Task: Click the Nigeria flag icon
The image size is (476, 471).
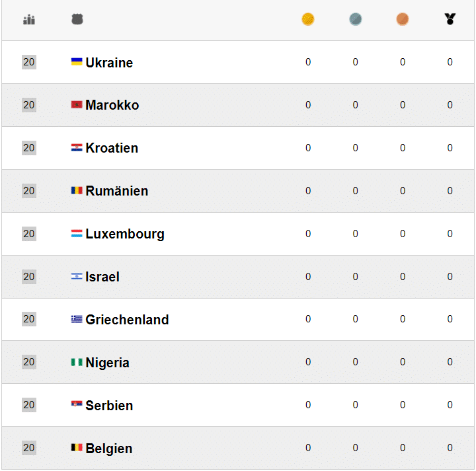Action: coord(77,362)
